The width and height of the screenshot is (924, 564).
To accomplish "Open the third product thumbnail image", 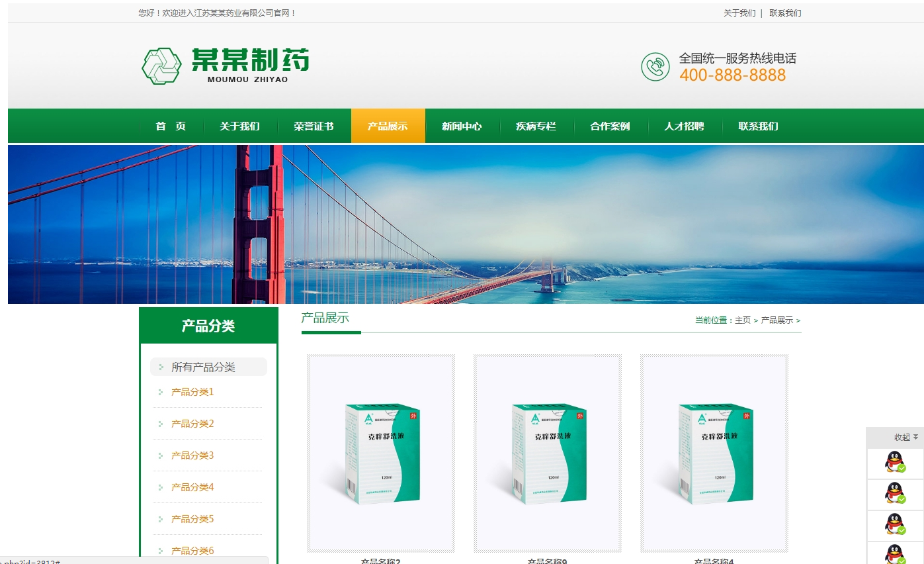I will tap(714, 453).
